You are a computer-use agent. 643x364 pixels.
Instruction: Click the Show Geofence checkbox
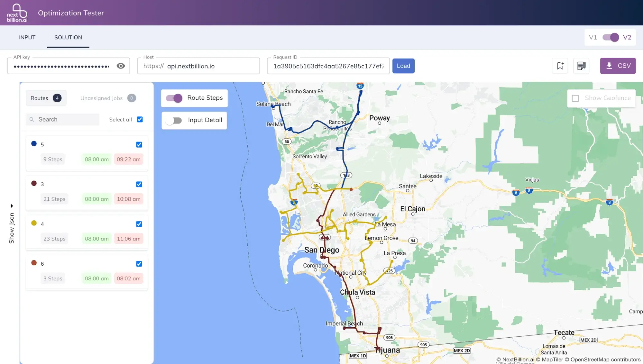[575, 98]
